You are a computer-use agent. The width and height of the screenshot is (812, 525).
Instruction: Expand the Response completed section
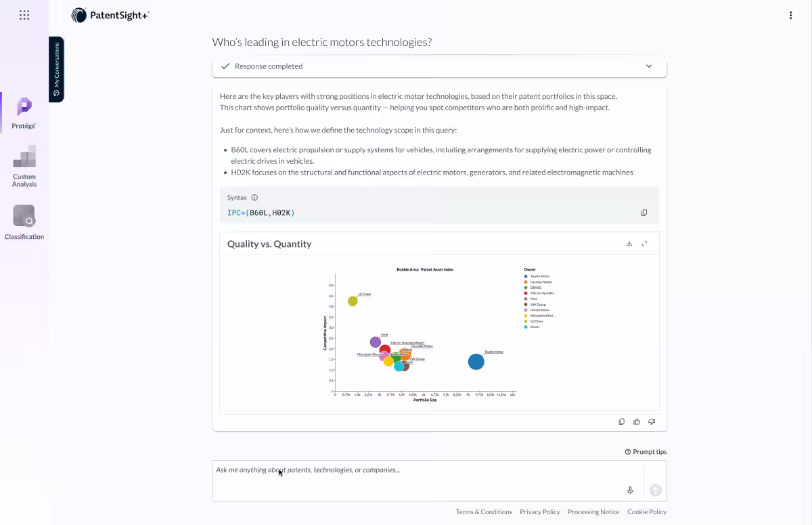[x=648, y=66]
